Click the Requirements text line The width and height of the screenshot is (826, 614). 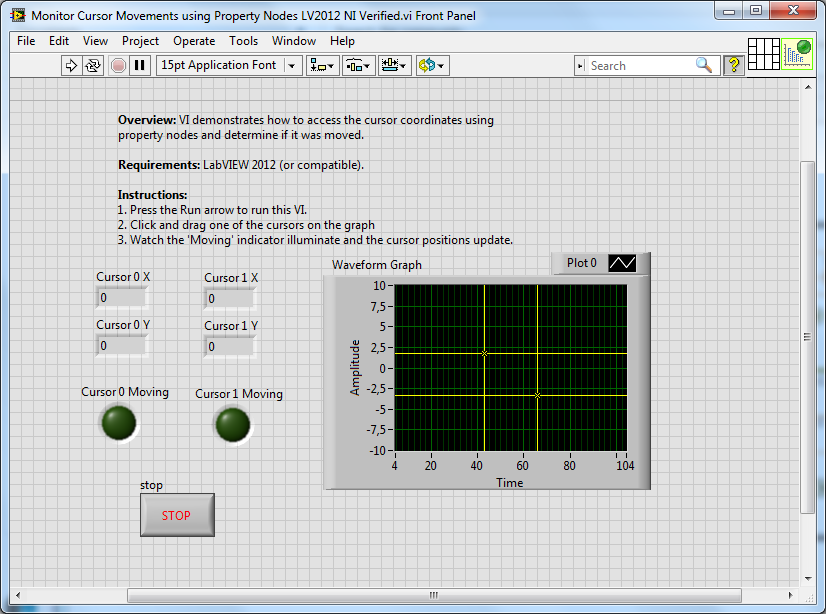click(241, 165)
